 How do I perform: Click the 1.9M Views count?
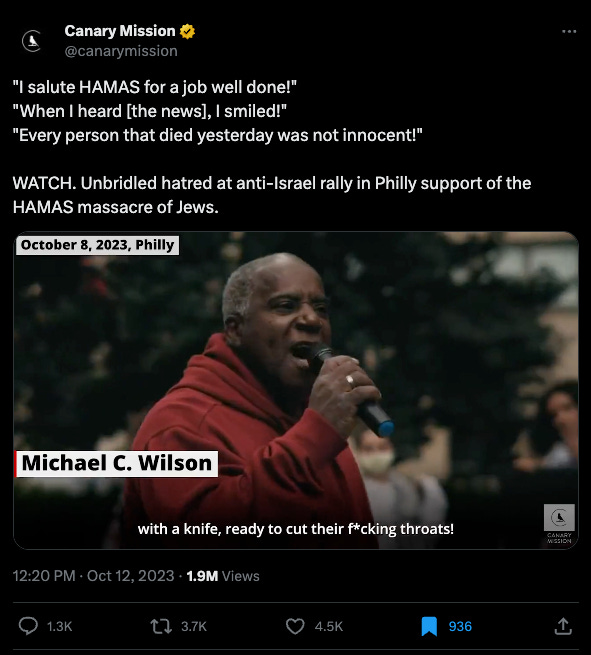coord(223,576)
